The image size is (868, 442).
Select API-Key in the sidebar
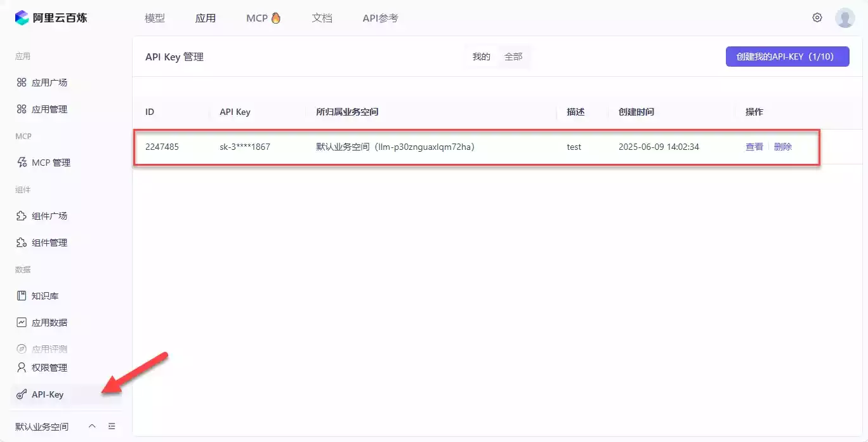click(48, 394)
